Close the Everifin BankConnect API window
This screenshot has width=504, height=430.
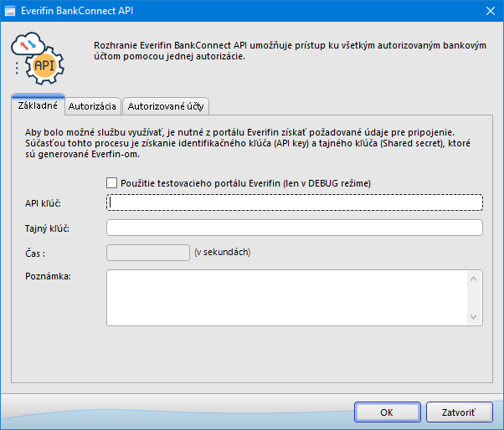coord(491,11)
